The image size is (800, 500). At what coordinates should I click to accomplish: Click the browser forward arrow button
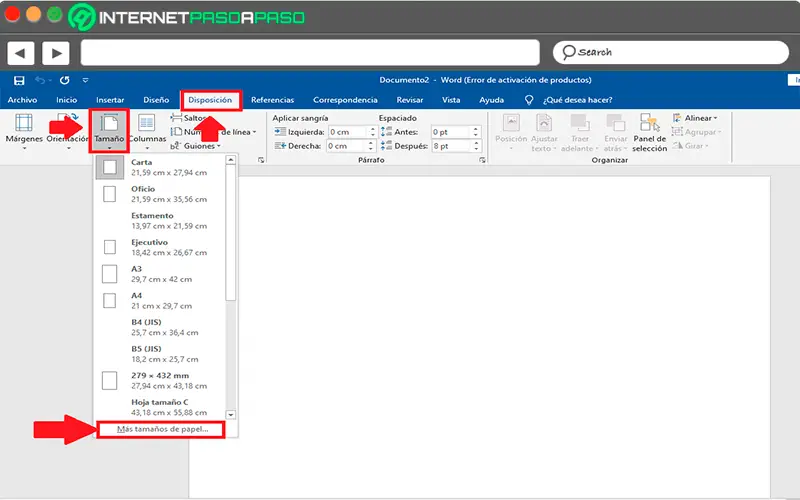56,53
